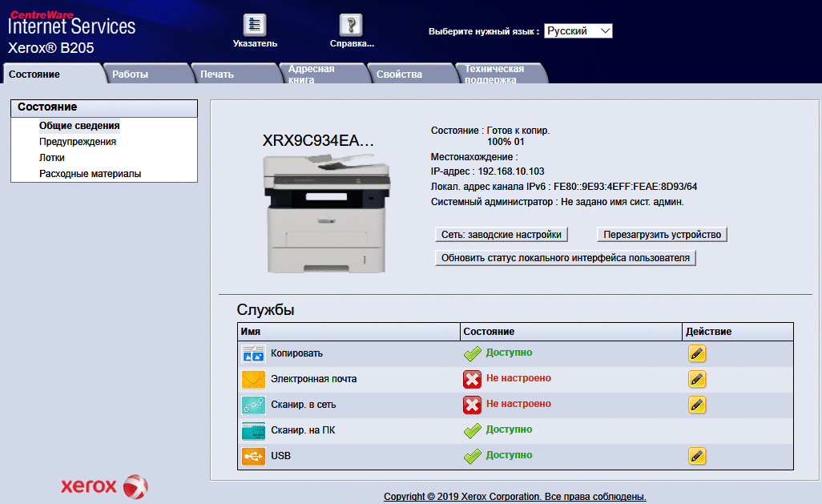Click the Копировать service name

296,353
